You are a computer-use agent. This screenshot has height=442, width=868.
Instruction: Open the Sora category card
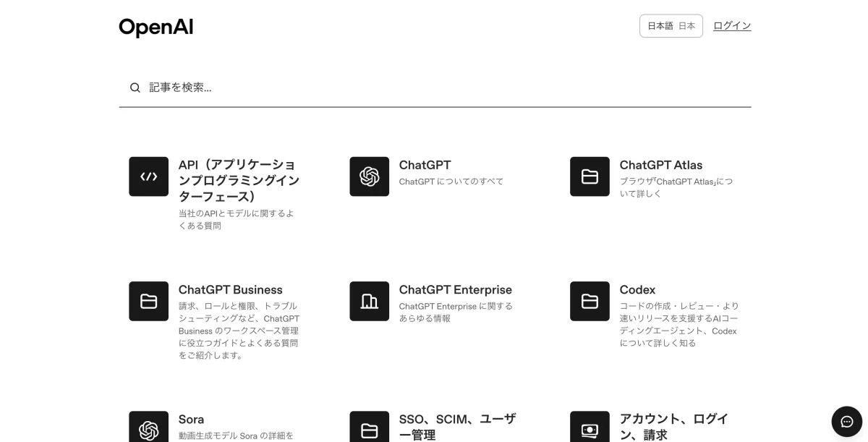click(x=192, y=419)
